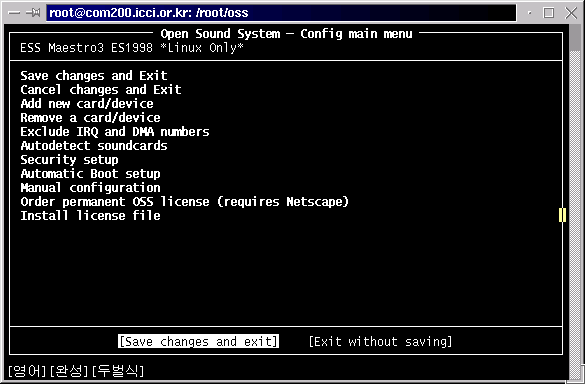585x384 pixels.
Task: Open 'Manual configuration' menu item
Action: click(x=90, y=188)
